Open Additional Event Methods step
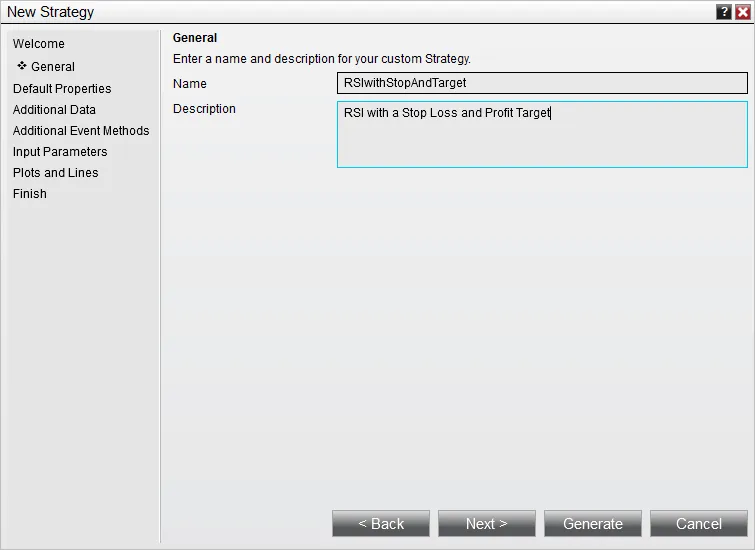This screenshot has width=755, height=550. point(81,131)
